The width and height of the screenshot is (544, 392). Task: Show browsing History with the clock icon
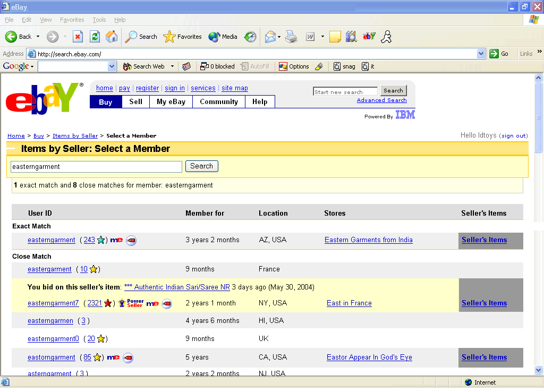pos(250,37)
